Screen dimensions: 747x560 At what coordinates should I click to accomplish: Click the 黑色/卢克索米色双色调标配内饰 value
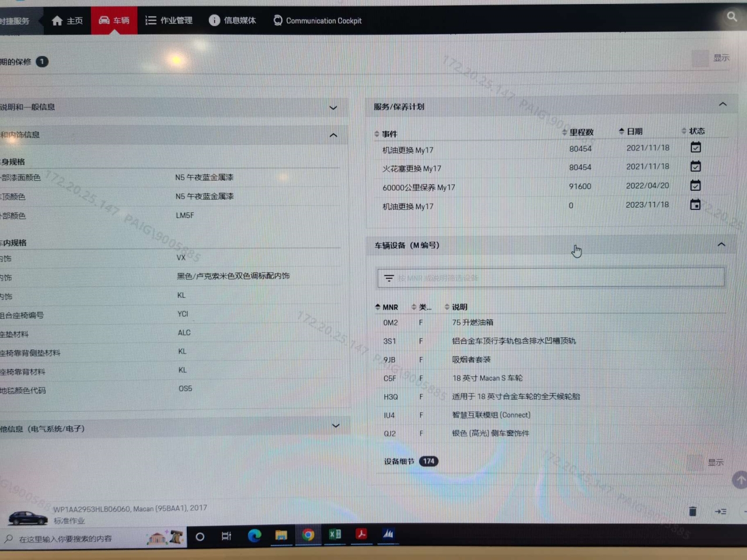[233, 276]
